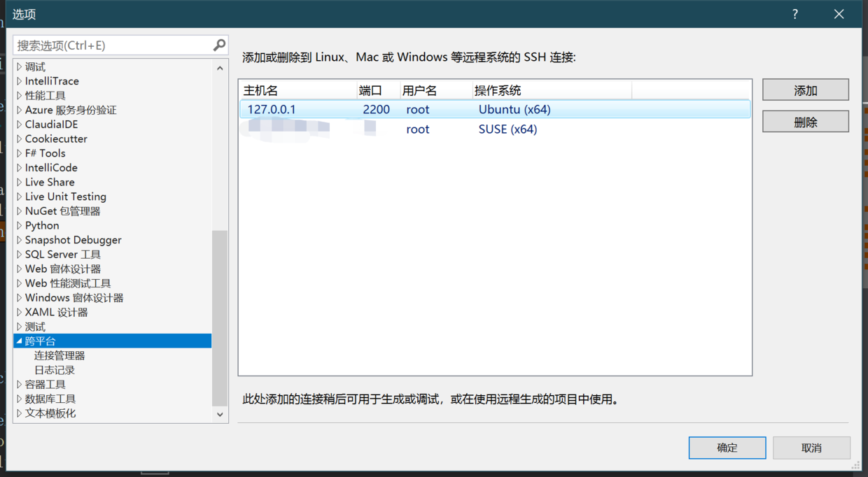
Task: Select 文本模板化 category
Action: pos(50,413)
